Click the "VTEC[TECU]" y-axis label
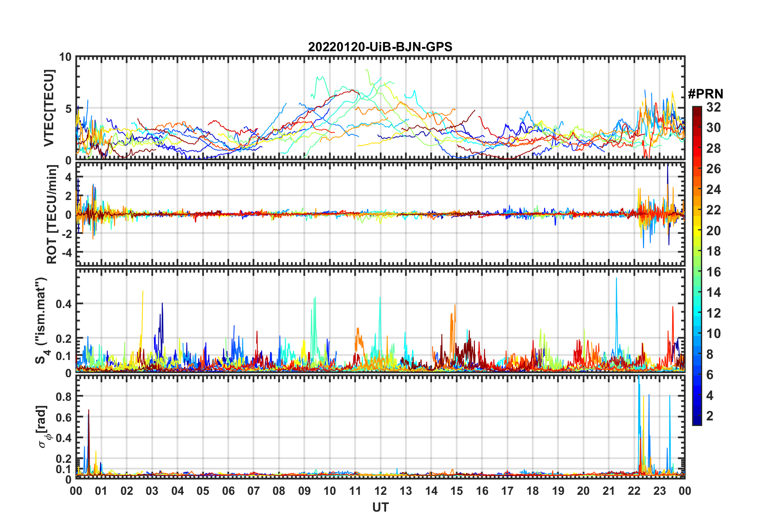The image size is (761, 532). coord(49,108)
